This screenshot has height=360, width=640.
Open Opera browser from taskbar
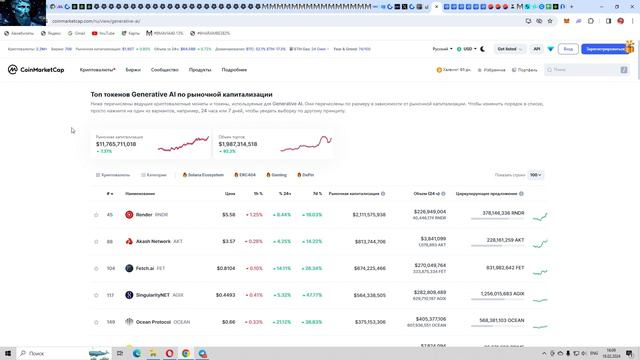click(x=169, y=353)
